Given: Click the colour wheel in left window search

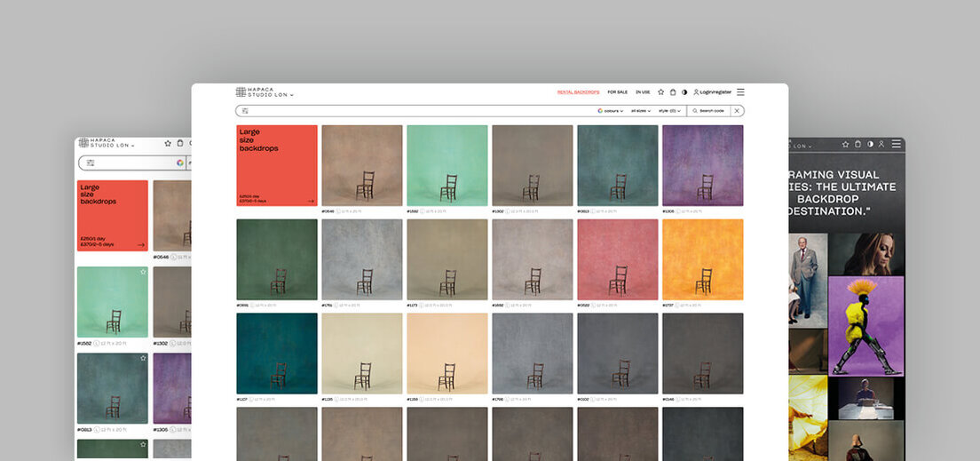Looking at the screenshot, I should (179, 163).
